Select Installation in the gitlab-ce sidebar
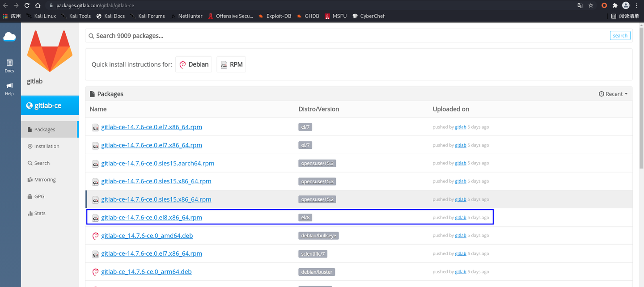Screen dimensions: 644x287 click(47, 146)
